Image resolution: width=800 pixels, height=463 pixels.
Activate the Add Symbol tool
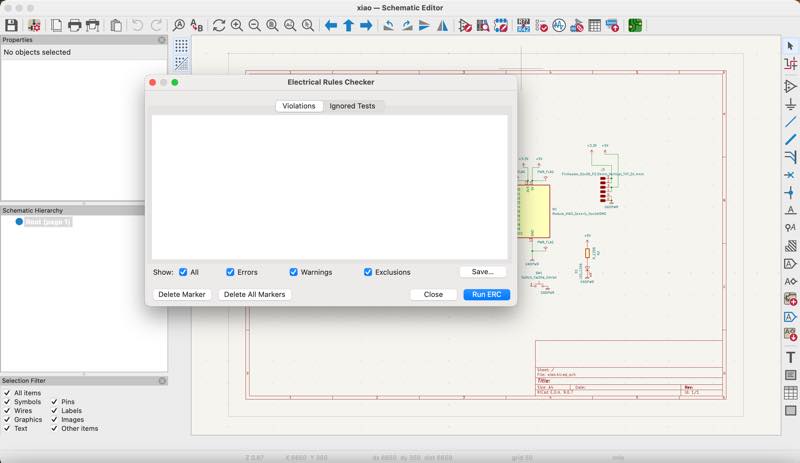(x=790, y=86)
